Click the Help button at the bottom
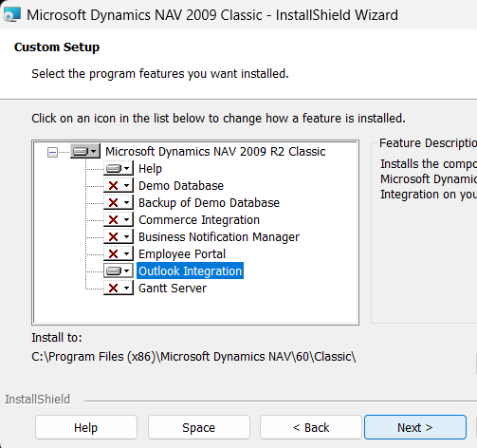Image resolution: width=477 pixels, height=448 pixels. (86, 427)
